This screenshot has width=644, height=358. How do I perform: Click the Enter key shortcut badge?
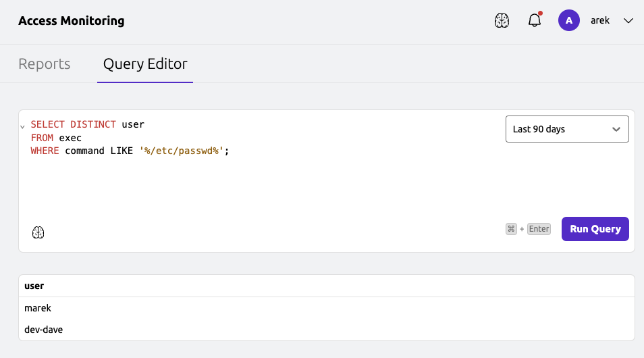coord(539,229)
